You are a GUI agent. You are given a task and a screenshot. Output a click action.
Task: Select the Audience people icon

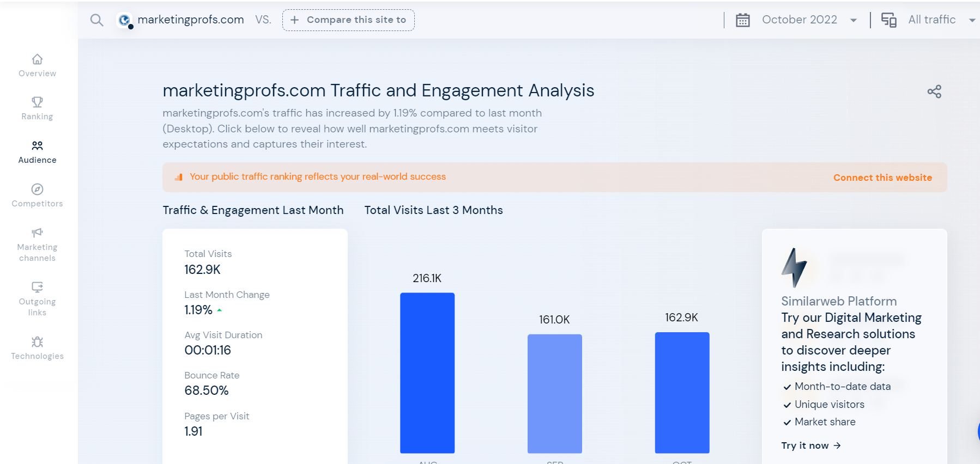[37, 146]
